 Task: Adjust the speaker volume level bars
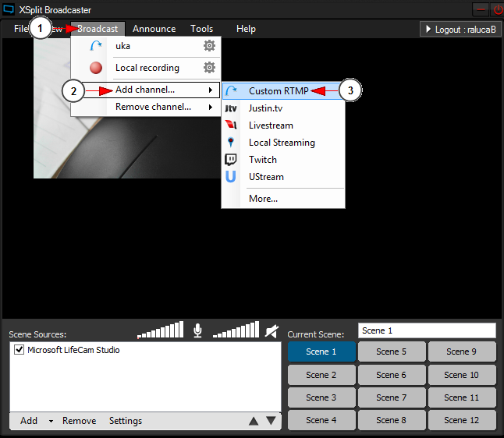click(236, 330)
